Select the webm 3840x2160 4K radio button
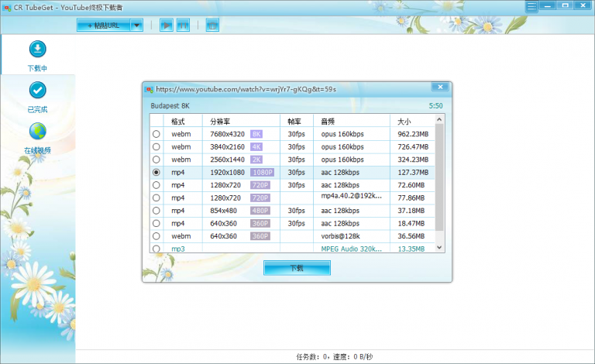Image resolution: width=595 pixels, height=364 pixels. pyautogui.click(x=156, y=146)
